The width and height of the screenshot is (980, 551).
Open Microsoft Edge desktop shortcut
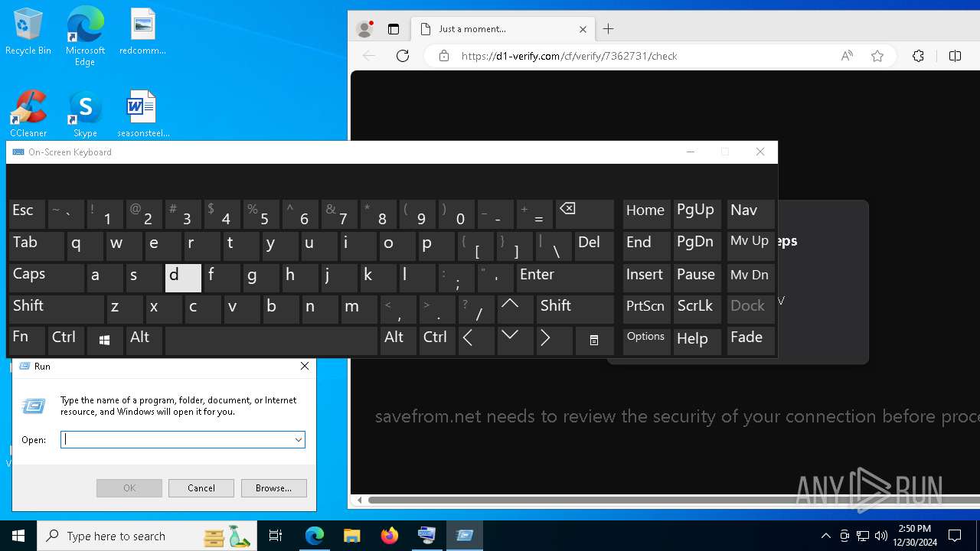(x=85, y=37)
